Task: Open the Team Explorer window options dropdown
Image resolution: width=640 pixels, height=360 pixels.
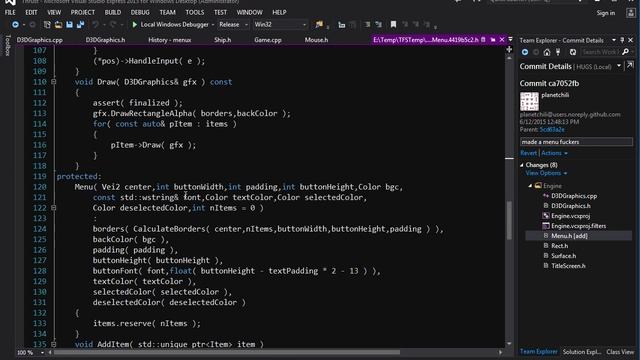Action: point(614,40)
